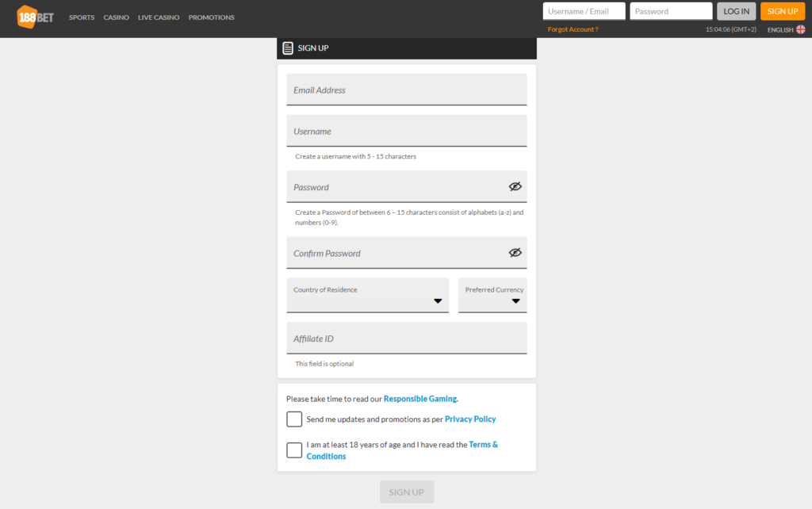Open the Responsible Gaming link

tap(421, 399)
